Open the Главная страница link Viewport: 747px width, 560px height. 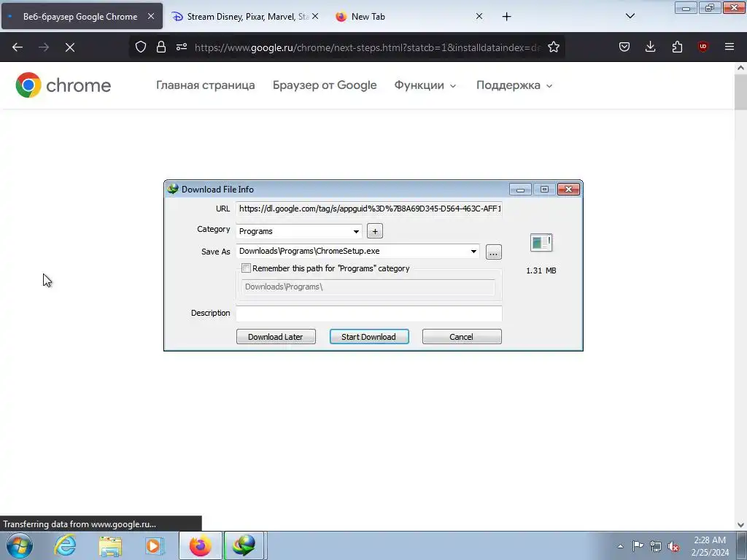pos(205,85)
